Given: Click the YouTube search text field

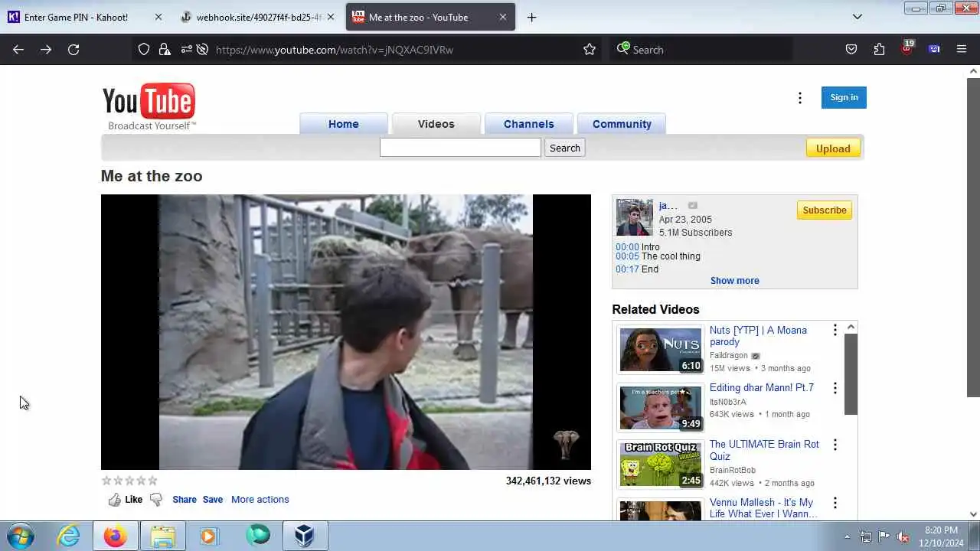Looking at the screenshot, I should tap(460, 148).
